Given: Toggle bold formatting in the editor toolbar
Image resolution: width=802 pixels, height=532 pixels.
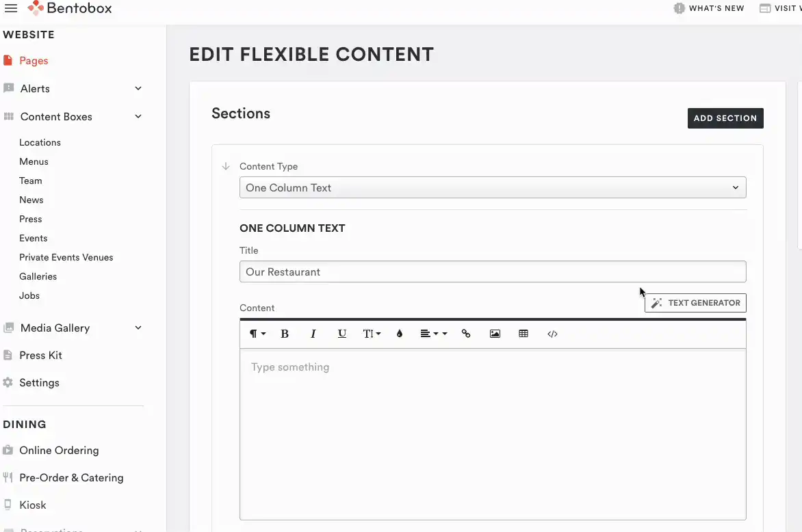Looking at the screenshot, I should coord(285,334).
